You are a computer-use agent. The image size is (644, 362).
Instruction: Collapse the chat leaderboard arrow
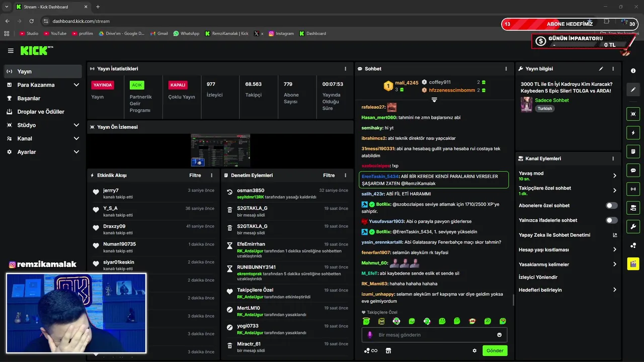click(x=434, y=100)
